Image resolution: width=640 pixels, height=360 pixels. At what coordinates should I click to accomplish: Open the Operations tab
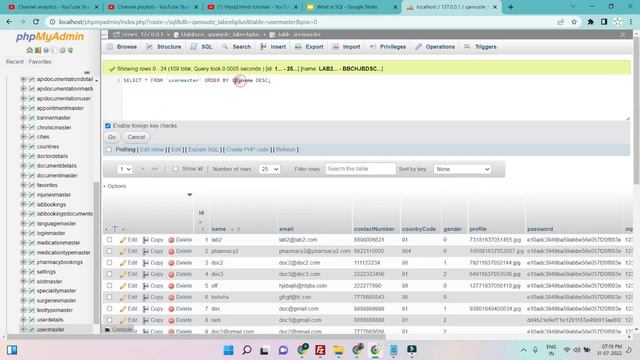tap(435, 47)
